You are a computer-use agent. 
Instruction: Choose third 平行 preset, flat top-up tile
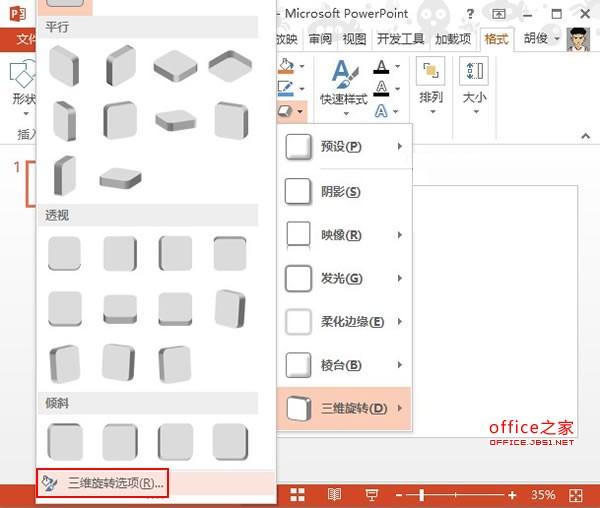tap(176, 66)
